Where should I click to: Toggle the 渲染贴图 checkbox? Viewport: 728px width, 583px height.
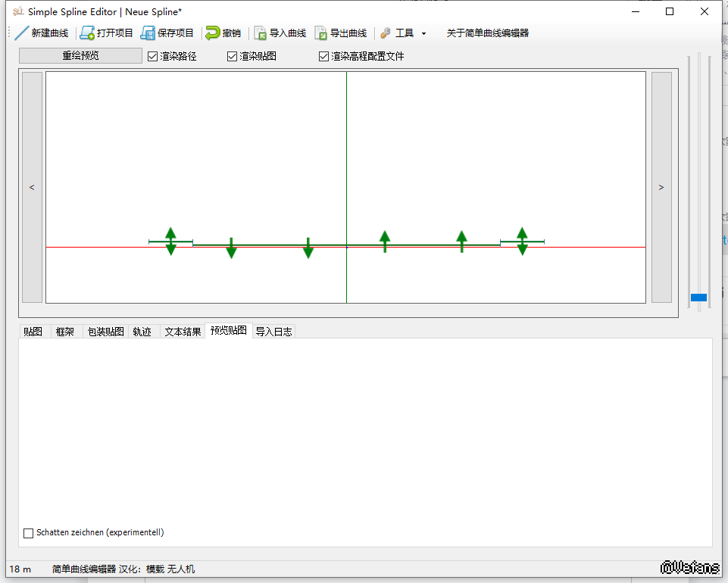[232, 56]
